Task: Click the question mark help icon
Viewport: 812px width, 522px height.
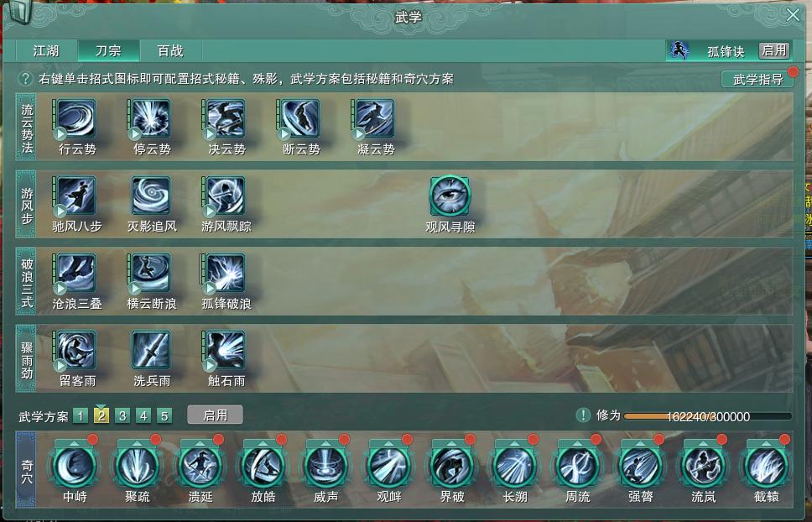Action: 25,79
